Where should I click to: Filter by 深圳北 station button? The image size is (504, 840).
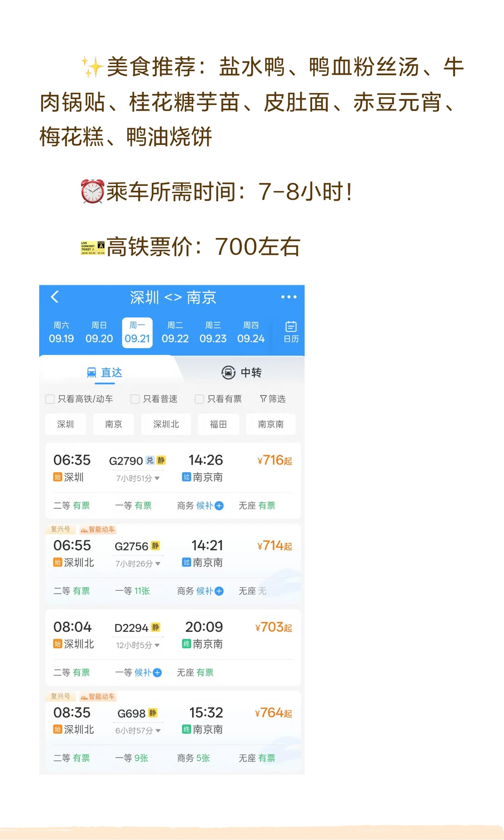166,424
